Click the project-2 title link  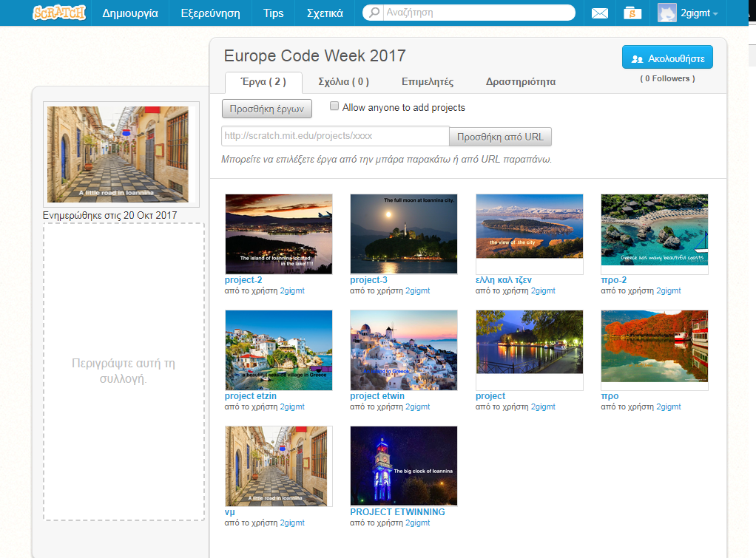(x=243, y=280)
